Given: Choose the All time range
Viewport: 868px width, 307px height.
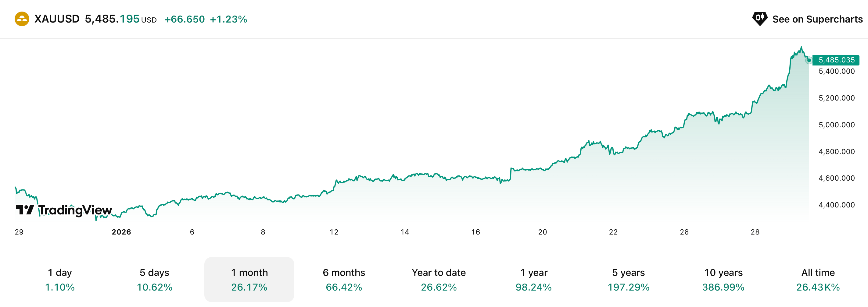Looking at the screenshot, I should 818,279.
